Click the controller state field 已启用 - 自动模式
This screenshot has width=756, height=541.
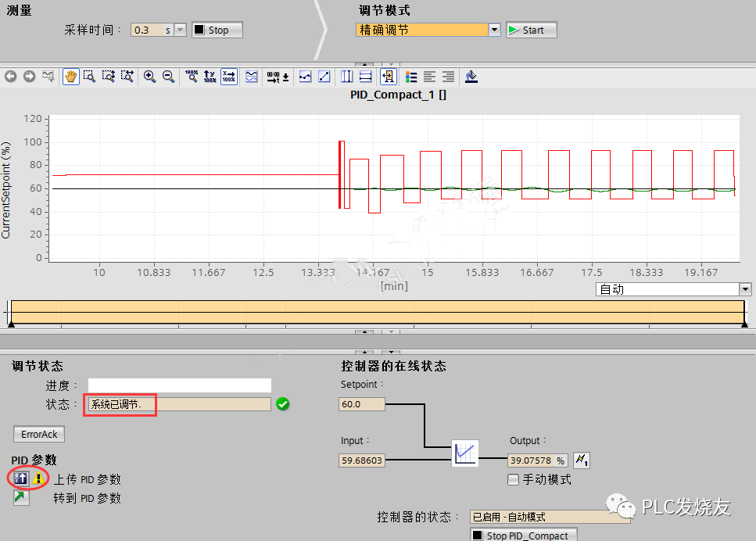550,517
